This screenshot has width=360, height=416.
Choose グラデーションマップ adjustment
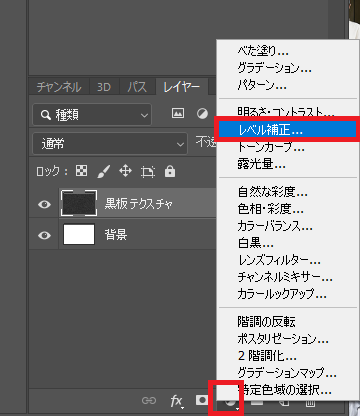pyautogui.click(x=287, y=373)
